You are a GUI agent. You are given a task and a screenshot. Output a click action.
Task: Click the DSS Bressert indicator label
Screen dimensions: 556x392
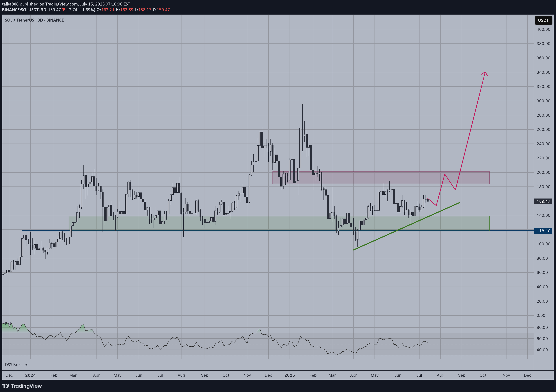point(17,365)
